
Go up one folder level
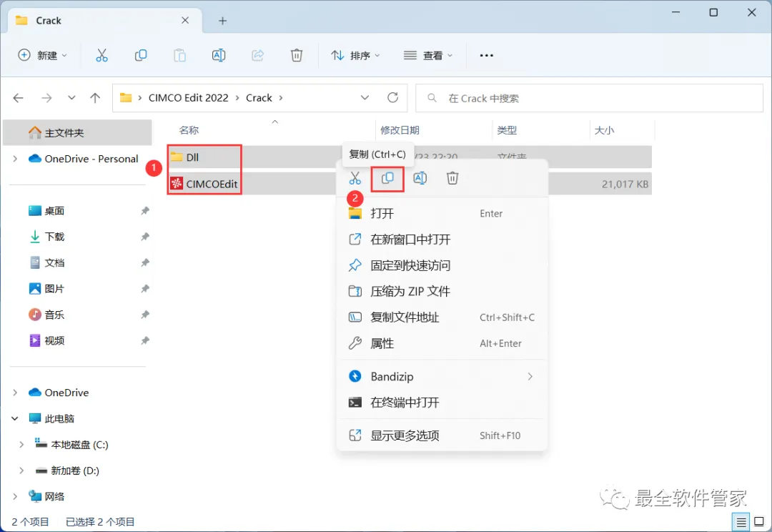click(95, 98)
